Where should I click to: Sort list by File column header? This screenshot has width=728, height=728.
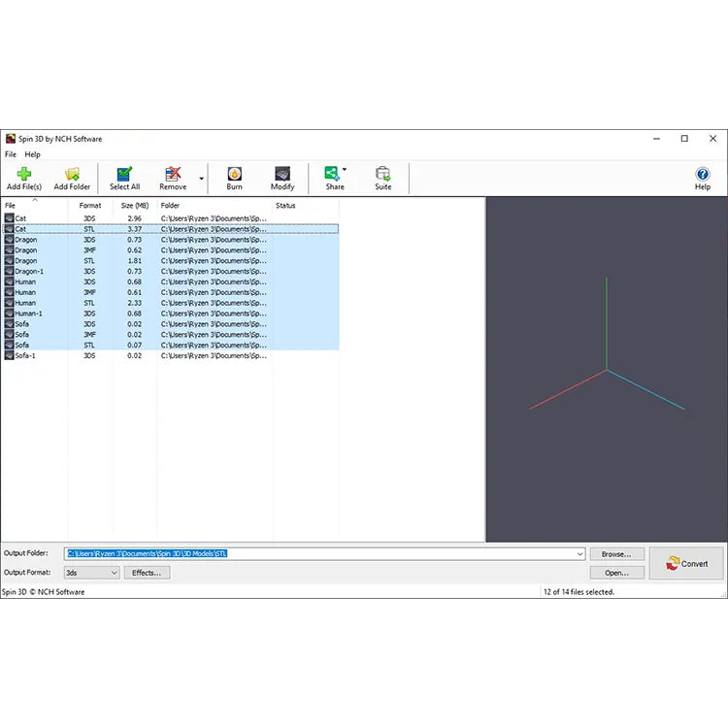click(x=35, y=205)
